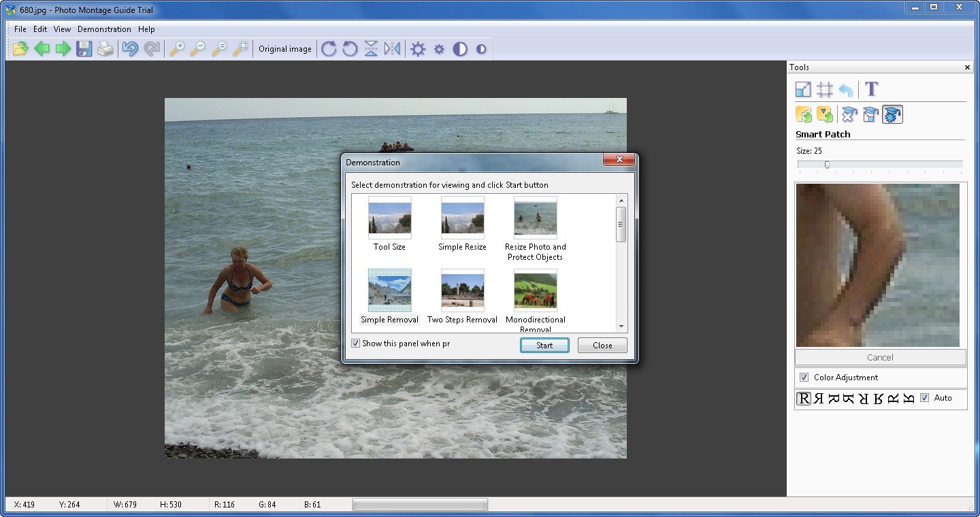Close the Demonstration dialog with Close button
This screenshot has width=980, height=517.
[x=602, y=345]
